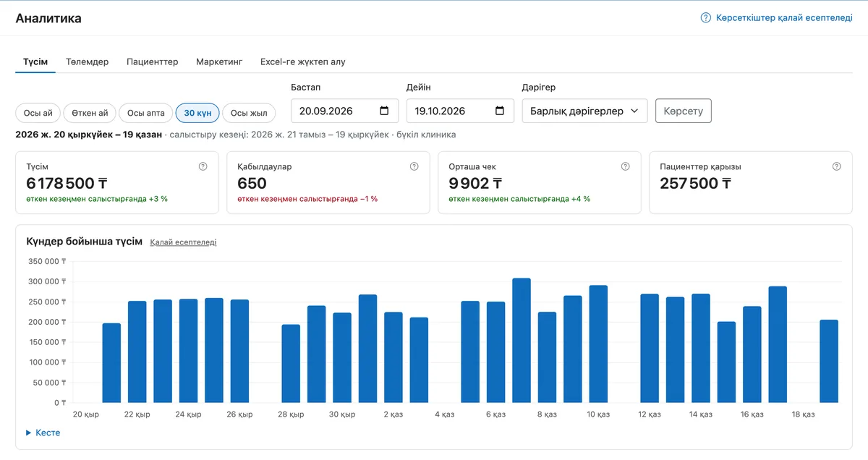Click the 18 қаз label on the chart axis
The width and height of the screenshot is (868, 460).
point(804,414)
